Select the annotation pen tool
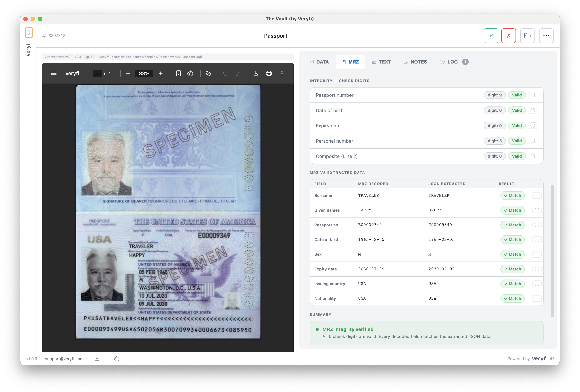The width and height of the screenshot is (580, 392). pyautogui.click(x=209, y=73)
